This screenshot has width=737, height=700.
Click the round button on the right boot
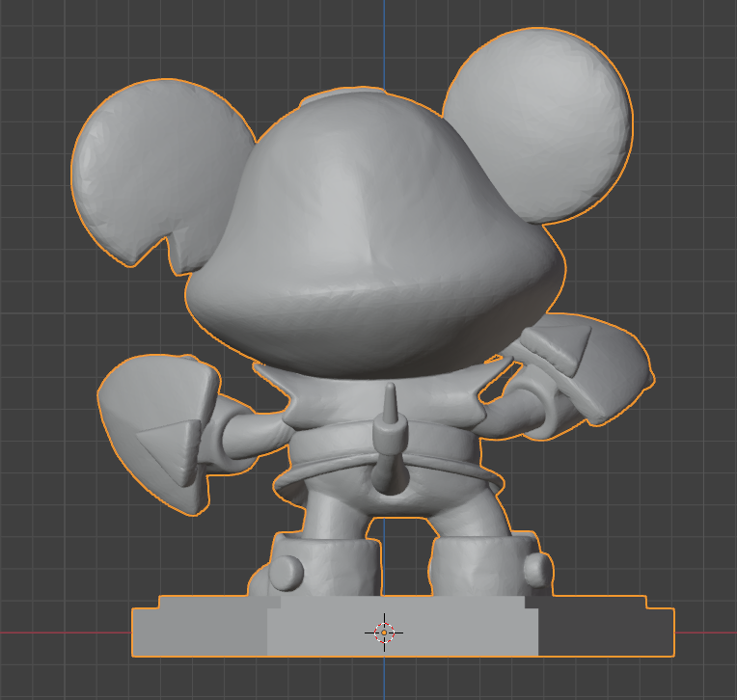click(537, 570)
